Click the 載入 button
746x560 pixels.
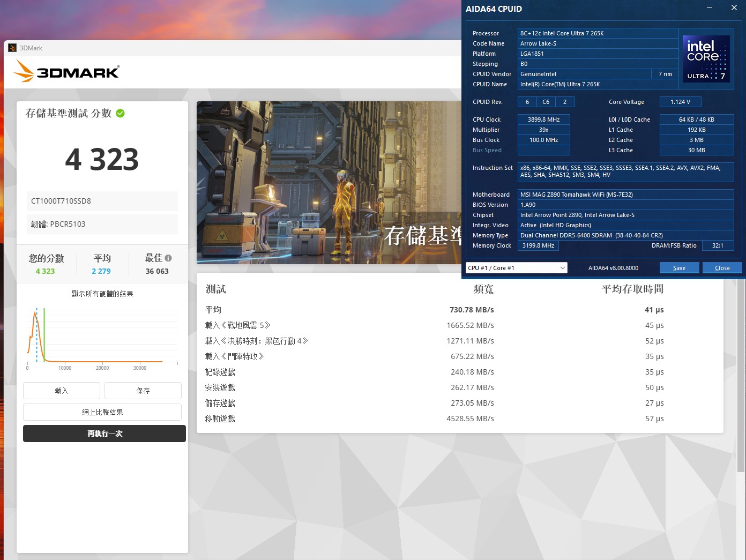point(62,391)
